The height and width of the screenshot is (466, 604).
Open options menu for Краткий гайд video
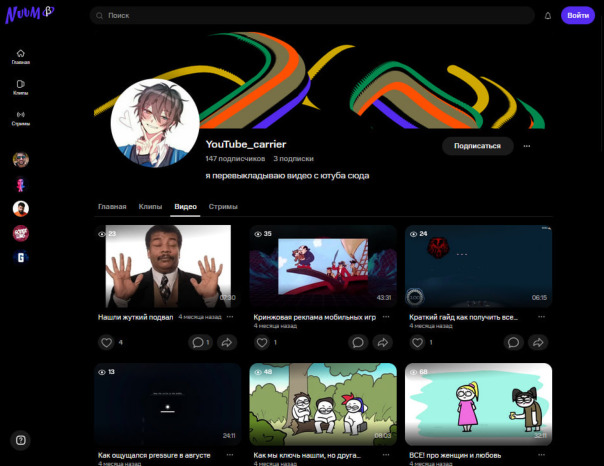(541, 317)
